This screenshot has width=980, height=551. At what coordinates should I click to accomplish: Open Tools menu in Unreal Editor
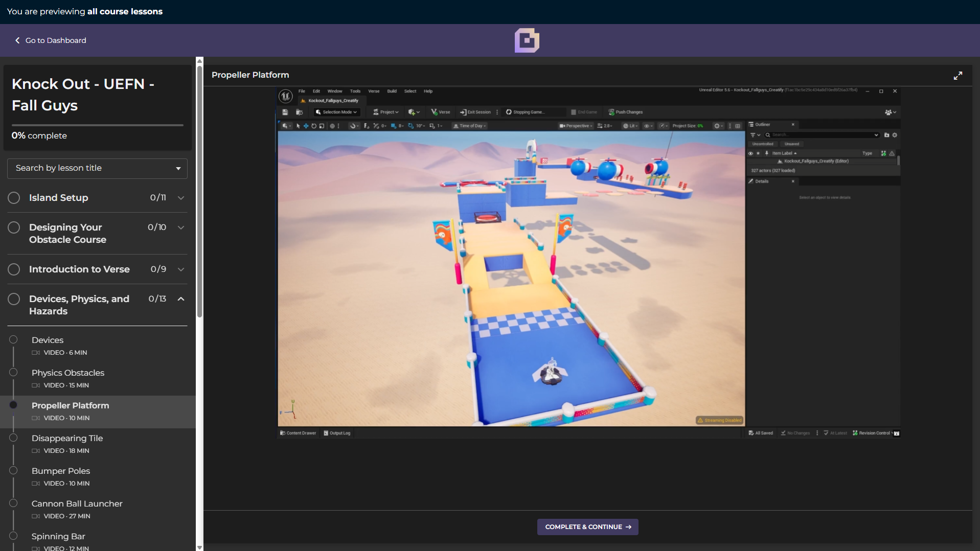(x=355, y=91)
